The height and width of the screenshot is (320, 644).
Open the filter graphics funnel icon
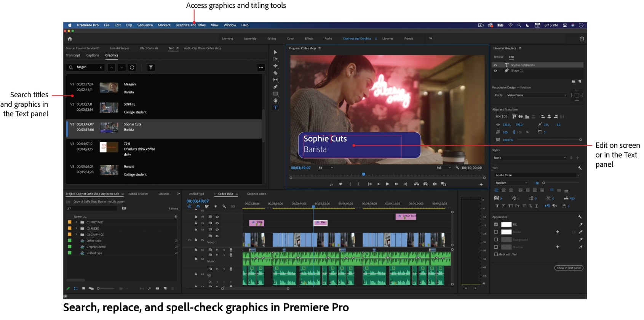151,68
